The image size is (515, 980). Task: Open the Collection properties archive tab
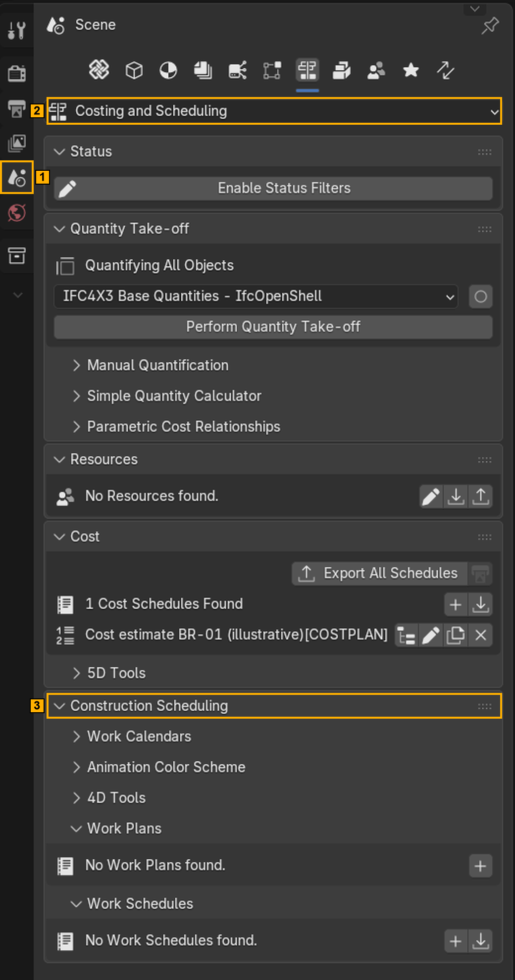click(16, 256)
